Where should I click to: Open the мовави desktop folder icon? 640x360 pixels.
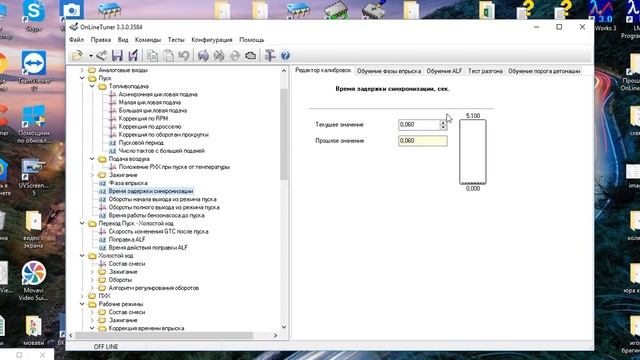click(33, 331)
